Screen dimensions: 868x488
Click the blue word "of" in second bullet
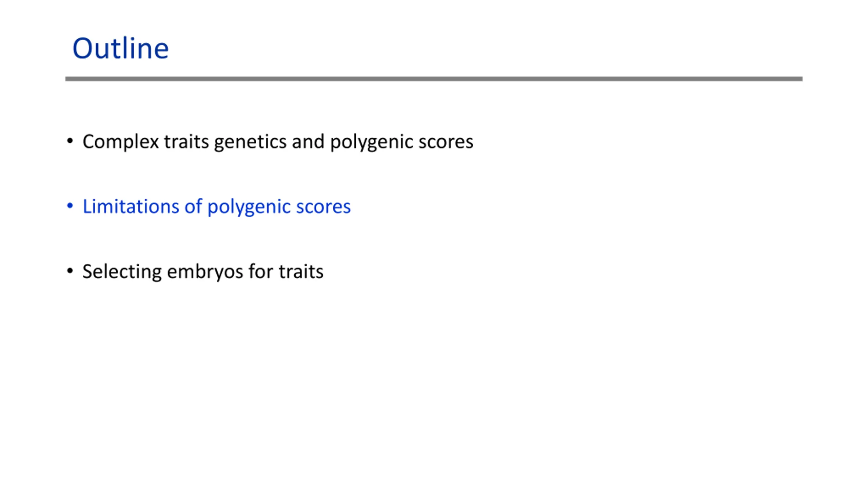point(193,206)
